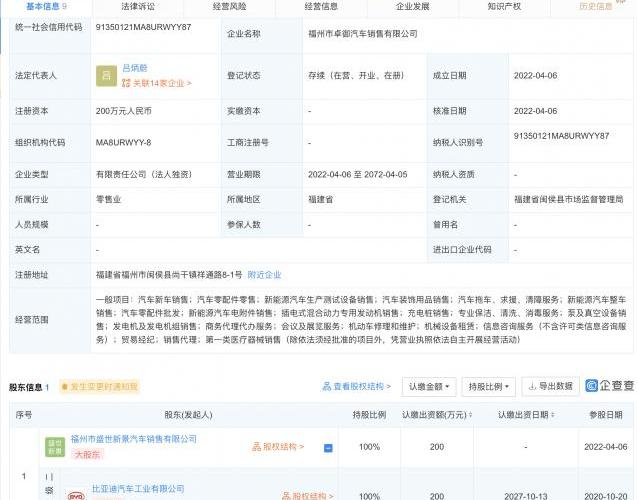Open the 经营风险 tab
This screenshot has width=637, height=500.
[230, 6]
